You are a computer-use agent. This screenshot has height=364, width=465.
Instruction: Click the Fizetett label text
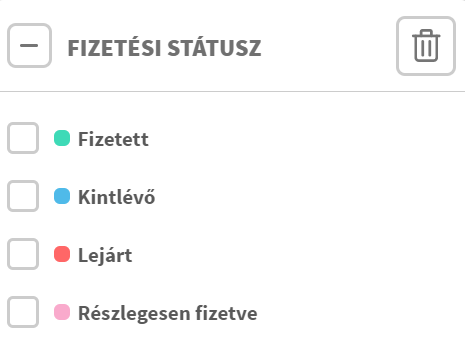point(113,139)
